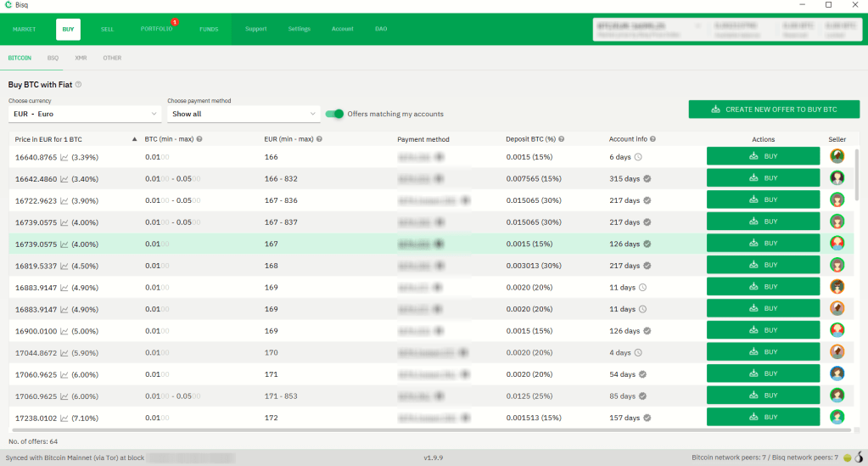Select the XMR sub-tab
The image size is (868, 466).
[x=81, y=58]
